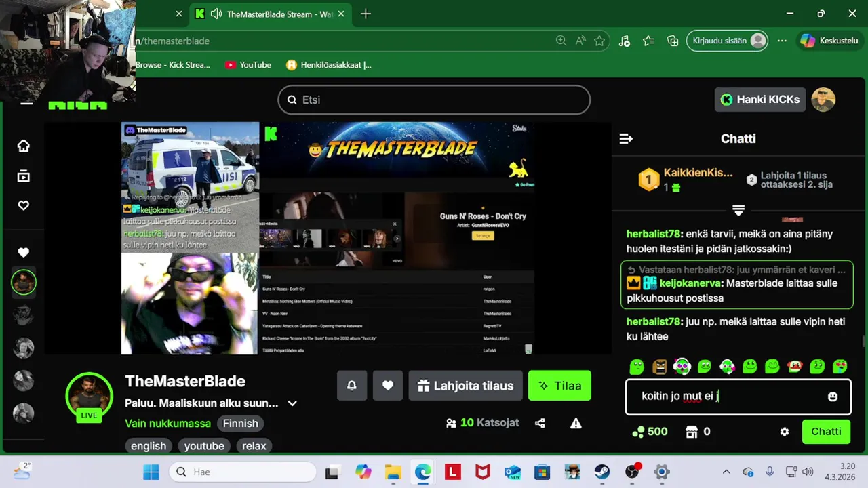Open a new browser tab
Image resolution: width=868 pixels, height=488 pixels.
tap(366, 14)
